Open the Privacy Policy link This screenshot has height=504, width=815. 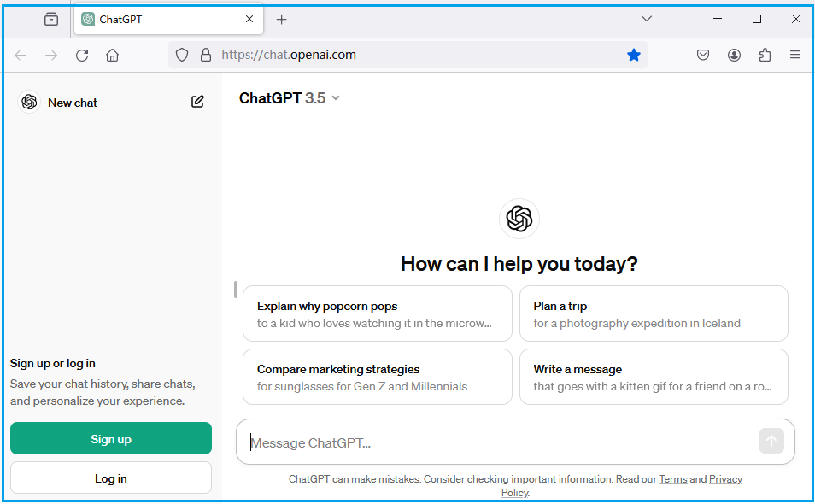pos(725,479)
